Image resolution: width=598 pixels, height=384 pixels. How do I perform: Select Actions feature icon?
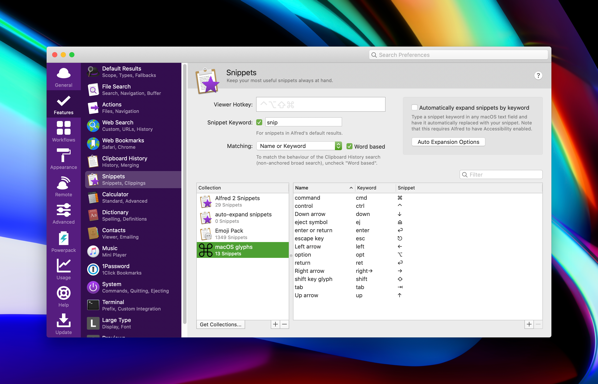[x=93, y=108]
